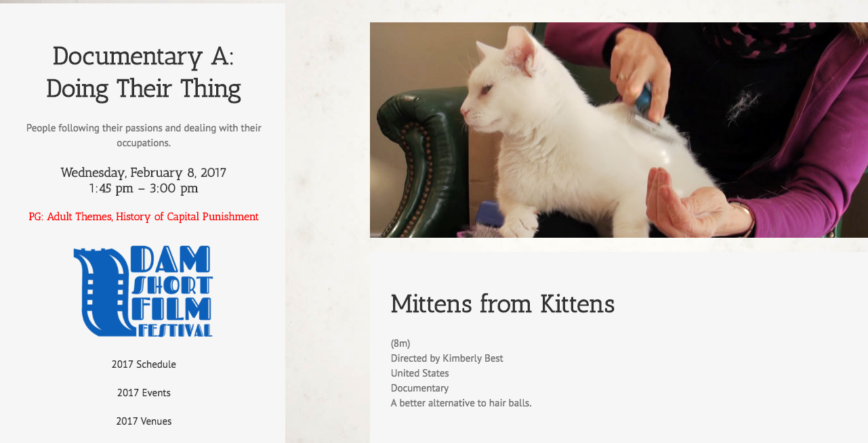Click the United States country text
The height and width of the screenshot is (443, 868).
pyautogui.click(x=420, y=373)
